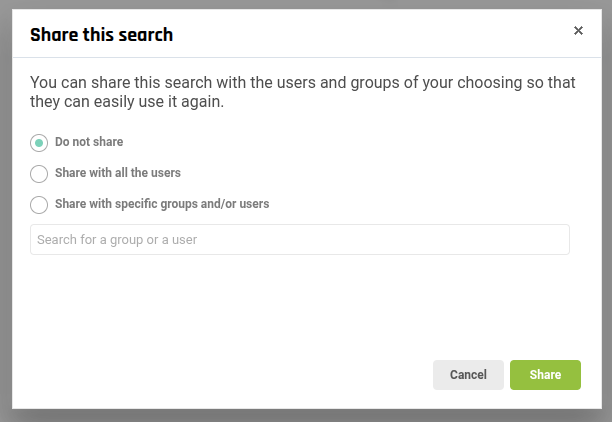Confirm with the green Share button

click(x=545, y=375)
